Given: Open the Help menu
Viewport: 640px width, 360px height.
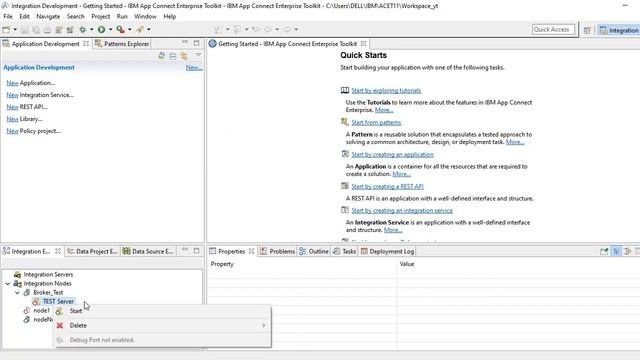Looking at the screenshot, I should (170, 16).
